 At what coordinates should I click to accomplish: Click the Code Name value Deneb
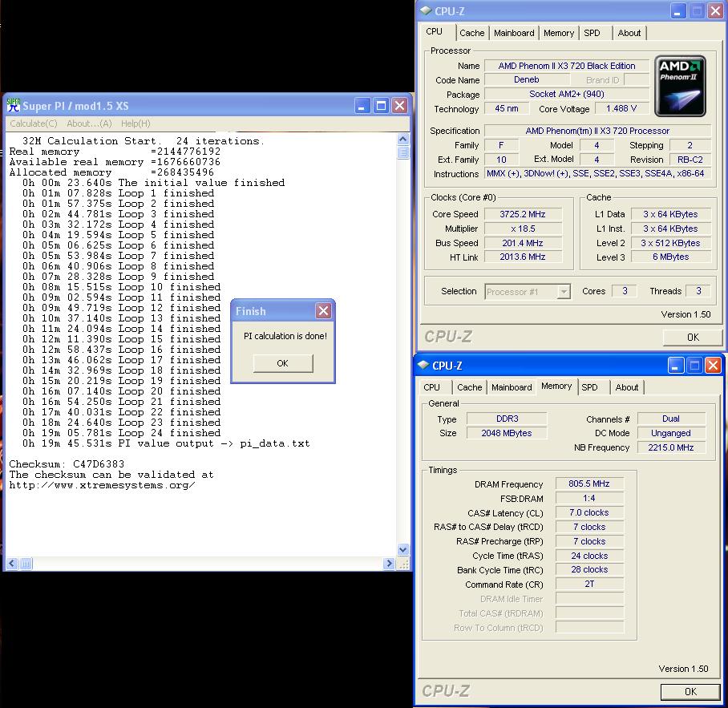coord(527,80)
